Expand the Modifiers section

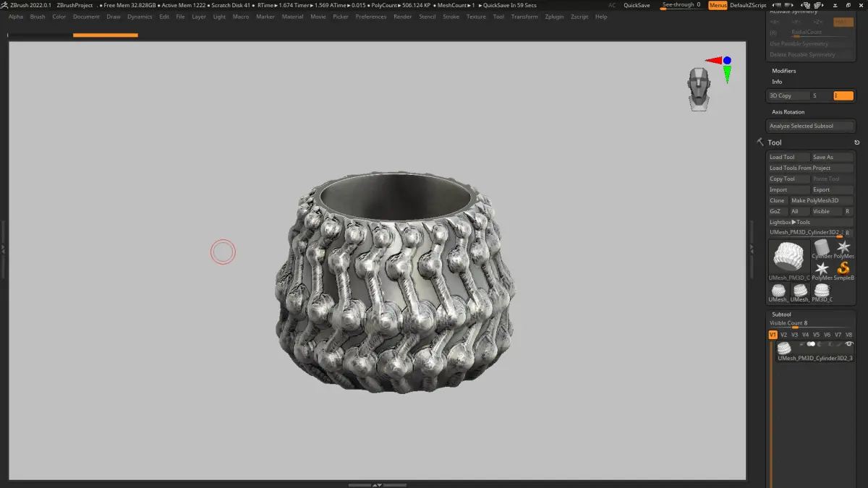[784, 71]
